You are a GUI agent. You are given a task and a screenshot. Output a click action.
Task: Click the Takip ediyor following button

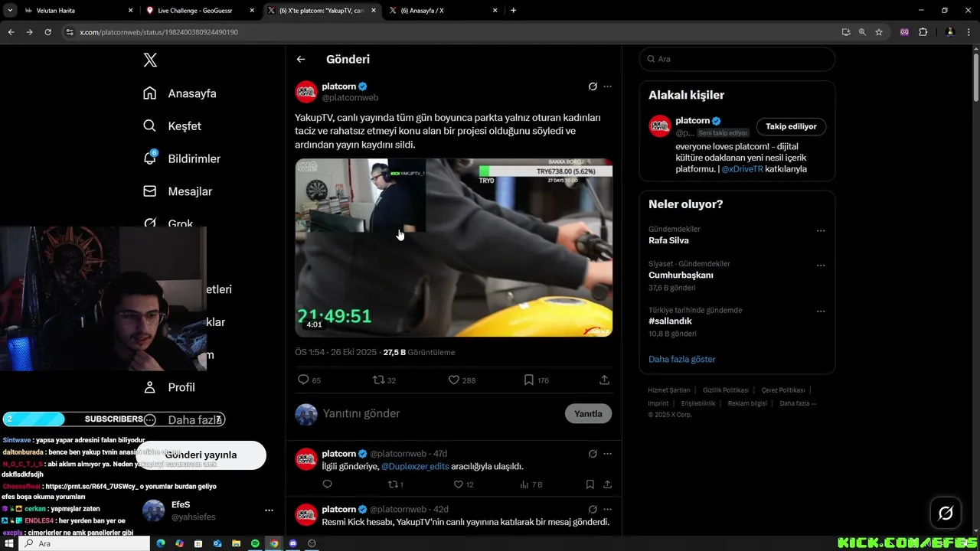pyautogui.click(x=791, y=126)
